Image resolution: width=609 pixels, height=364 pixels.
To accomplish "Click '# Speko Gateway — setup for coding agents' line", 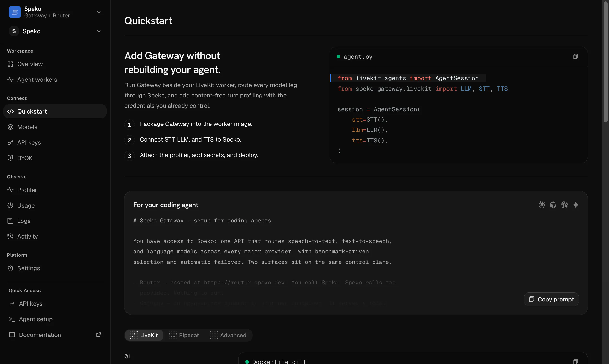I will click(202, 221).
